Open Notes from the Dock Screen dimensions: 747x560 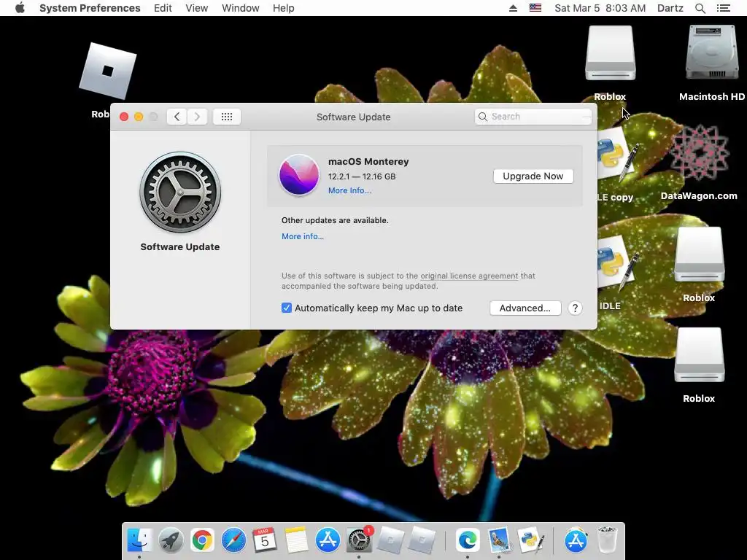[296, 540]
